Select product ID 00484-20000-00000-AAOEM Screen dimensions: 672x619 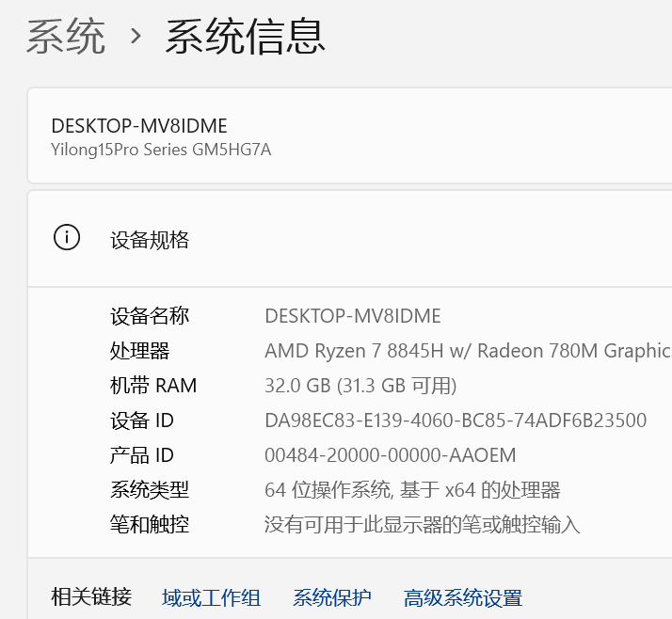(x=391, y=455)
